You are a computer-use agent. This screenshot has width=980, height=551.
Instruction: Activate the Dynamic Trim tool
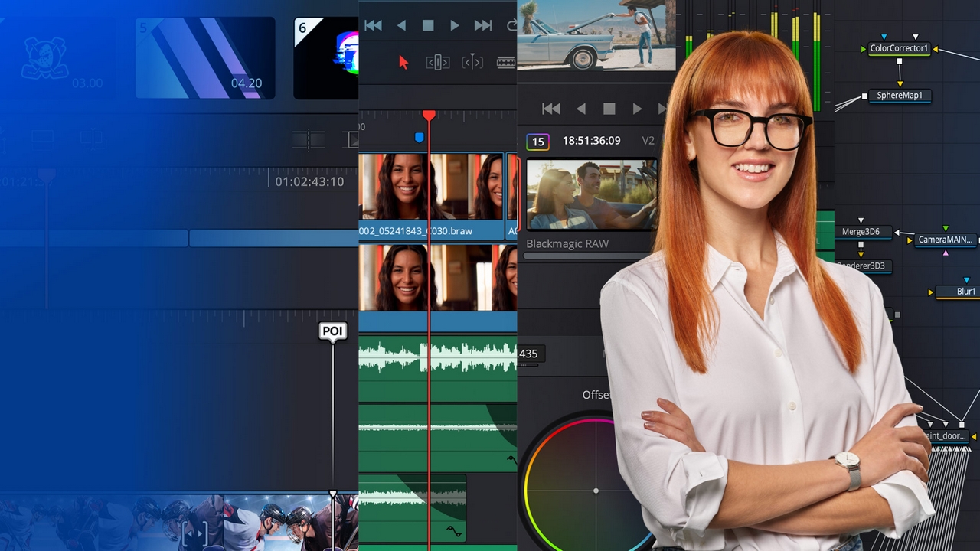point(472,62)
